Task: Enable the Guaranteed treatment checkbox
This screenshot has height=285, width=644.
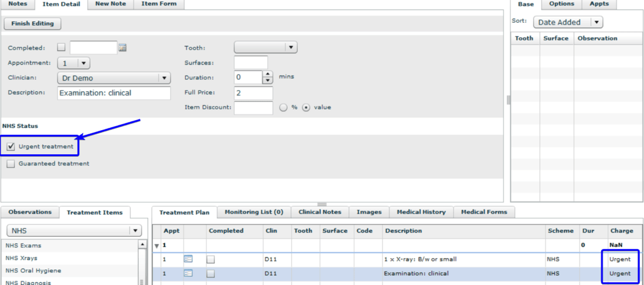Action: 11,164
